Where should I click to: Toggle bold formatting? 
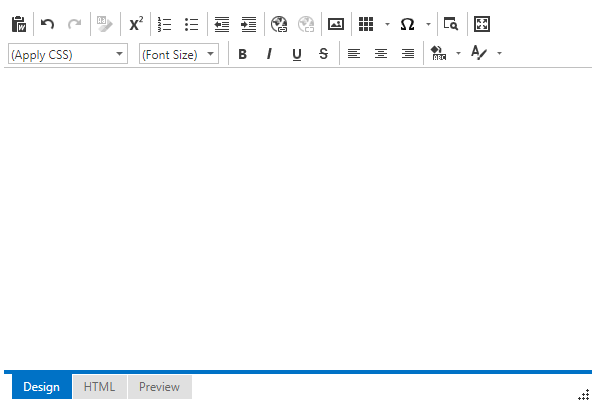pos(242,54)
